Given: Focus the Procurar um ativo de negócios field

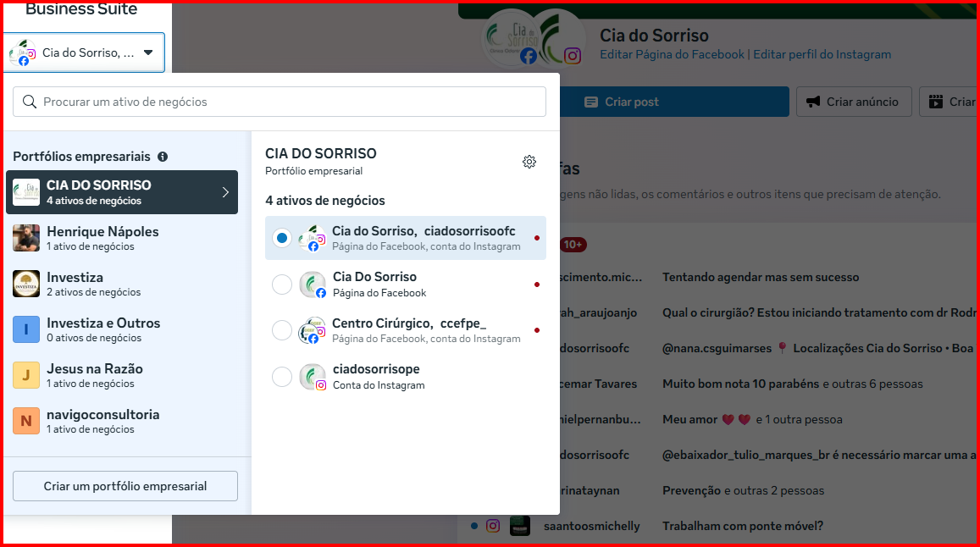Looking at the screenshot, I should tap(288, 102).
